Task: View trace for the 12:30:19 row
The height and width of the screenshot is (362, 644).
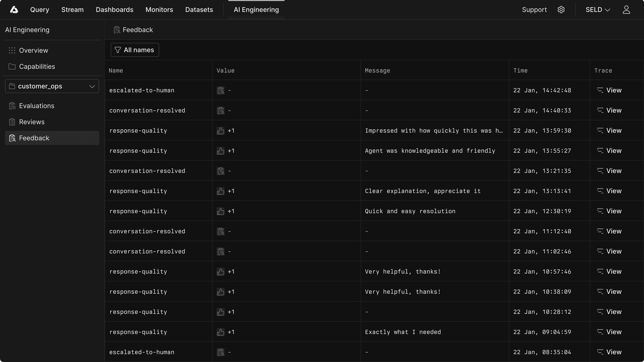Action: coord(609,211)
